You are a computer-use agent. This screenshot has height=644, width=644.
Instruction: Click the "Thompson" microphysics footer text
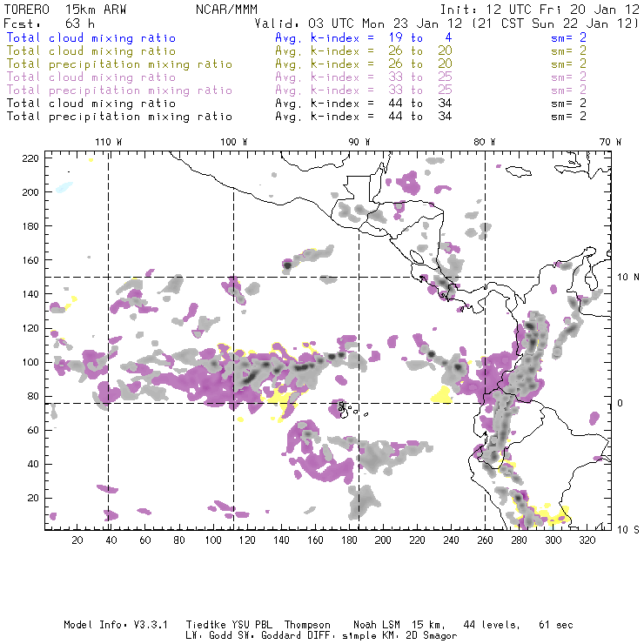pos(307,625)
